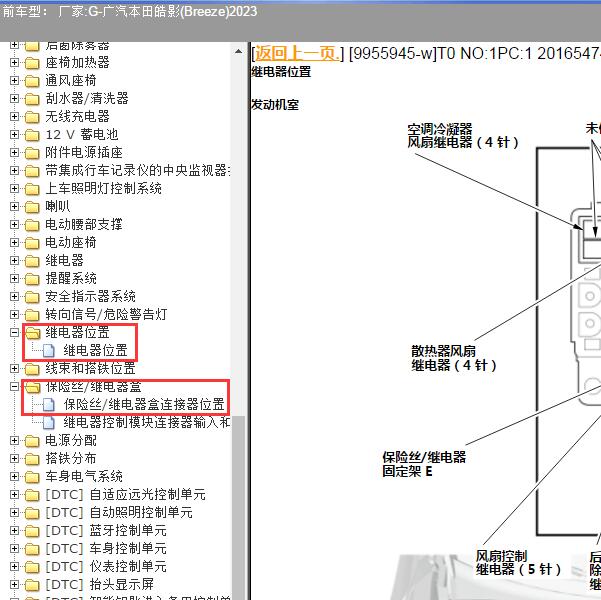601x600 pixels.
Task: Click the tree panel scroll-up arrow
Action: (238, 51)
